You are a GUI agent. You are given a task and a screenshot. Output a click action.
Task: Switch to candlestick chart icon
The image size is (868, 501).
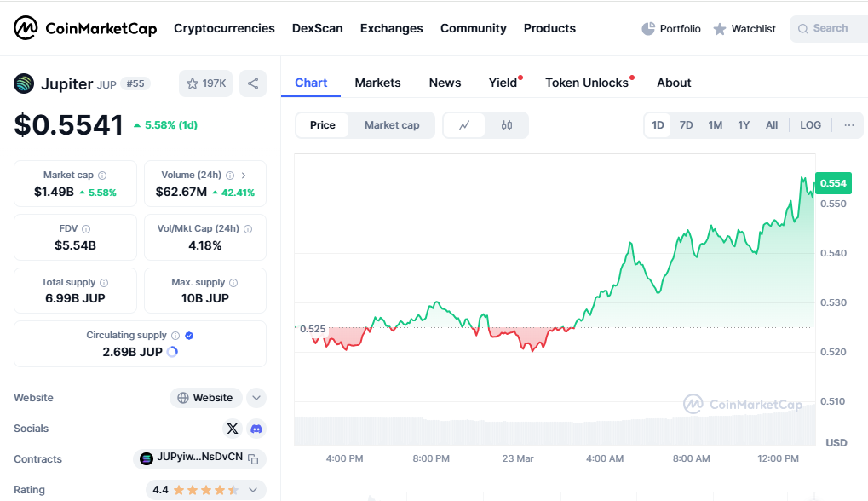pyautogui.click(x=507, y=125)
